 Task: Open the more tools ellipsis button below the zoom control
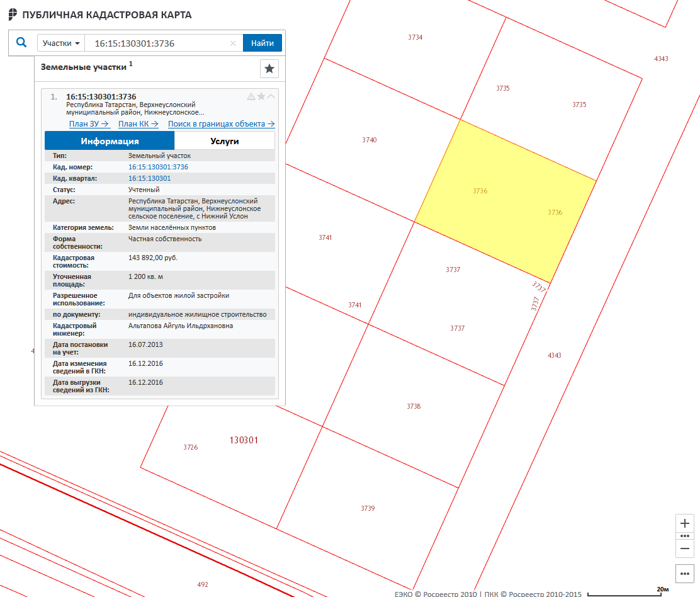685,574
